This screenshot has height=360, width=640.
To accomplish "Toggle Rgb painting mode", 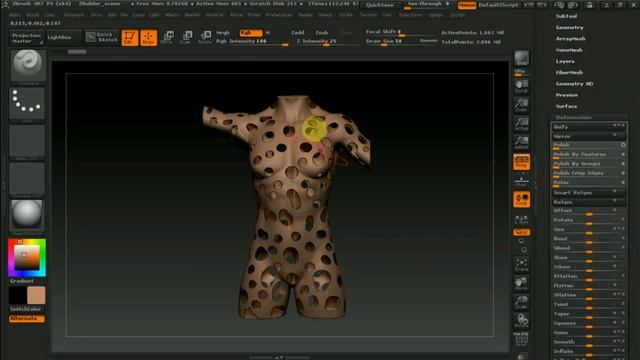I will tap(251, 33).
